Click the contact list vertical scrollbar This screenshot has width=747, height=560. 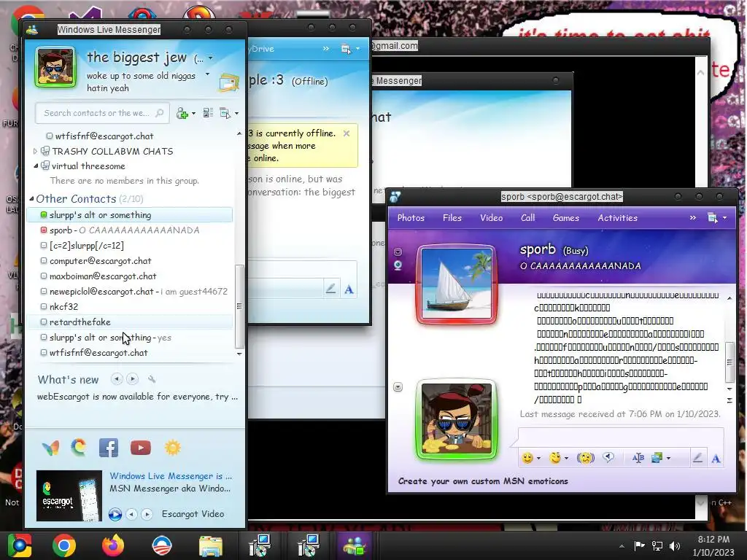pos(239,306)
